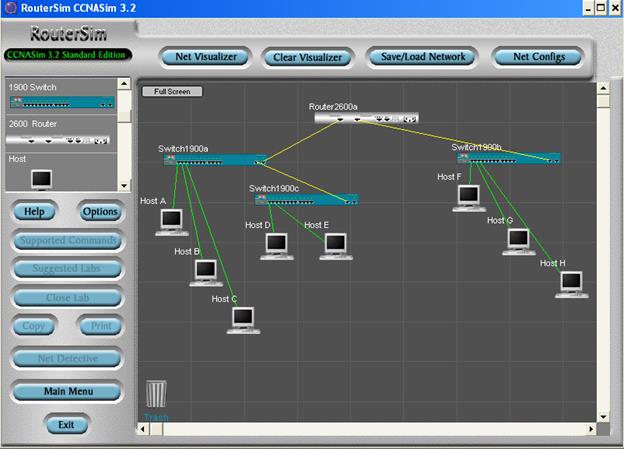Select the Host A computer icon

(x=171, y=221)
